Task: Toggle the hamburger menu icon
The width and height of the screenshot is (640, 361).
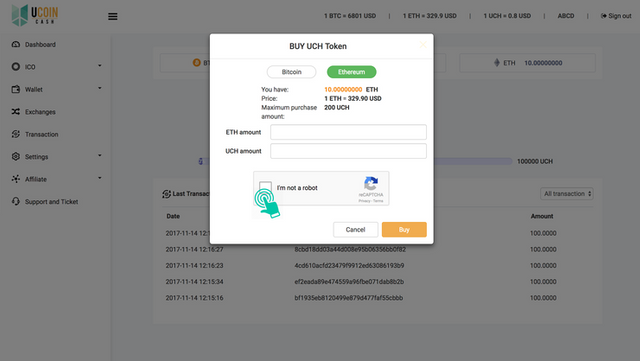Action: tap(113, 16)
